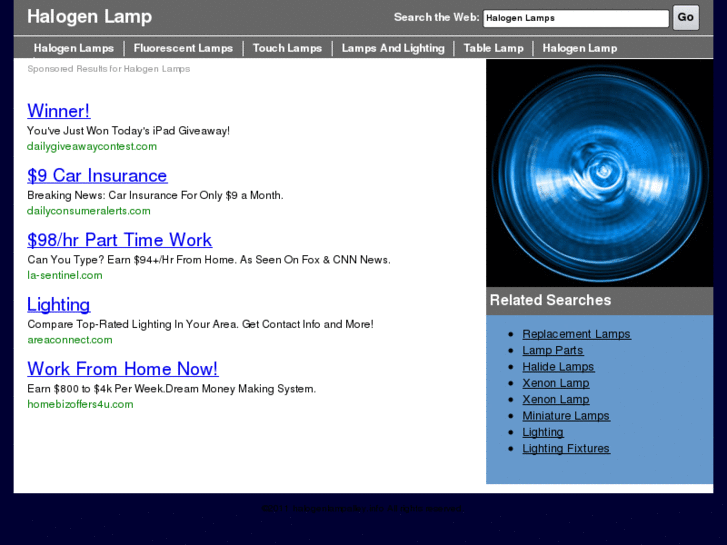Click 'Compare Top-Rated Lighting In Your Area' text

pyautogui.click(x=200, y=324)
